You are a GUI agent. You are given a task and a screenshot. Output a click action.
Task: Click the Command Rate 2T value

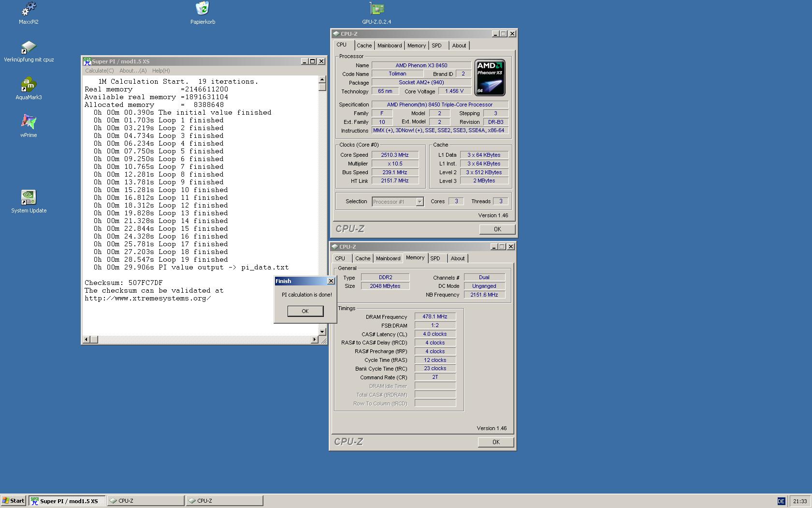[435, 377]
